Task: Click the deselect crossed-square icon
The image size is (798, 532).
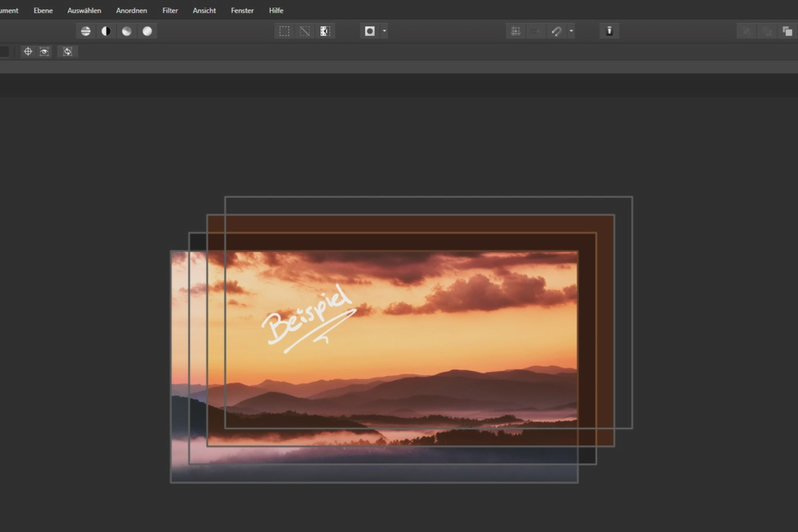Action: [305, 31]
